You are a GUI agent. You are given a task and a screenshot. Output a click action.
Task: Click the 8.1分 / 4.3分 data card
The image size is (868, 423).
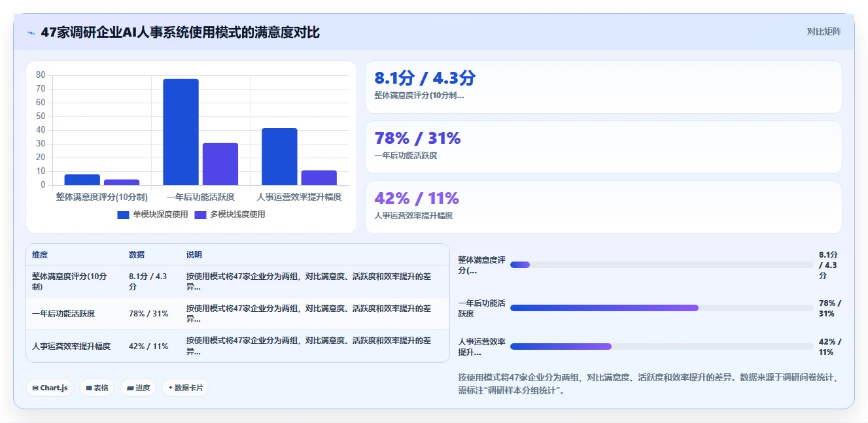603,87
